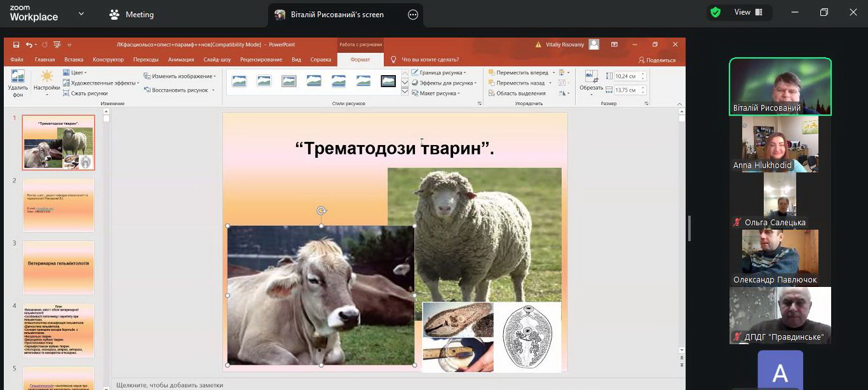Expand the Zoom Workplace dropdown chevron
The width and height of the screenshot is (868, 390).
pos(81,13)
